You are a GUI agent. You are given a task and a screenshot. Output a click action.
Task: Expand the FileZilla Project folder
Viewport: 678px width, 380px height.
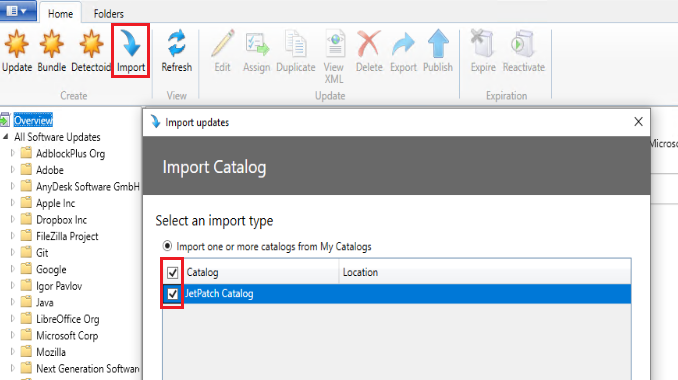point(13,236)
